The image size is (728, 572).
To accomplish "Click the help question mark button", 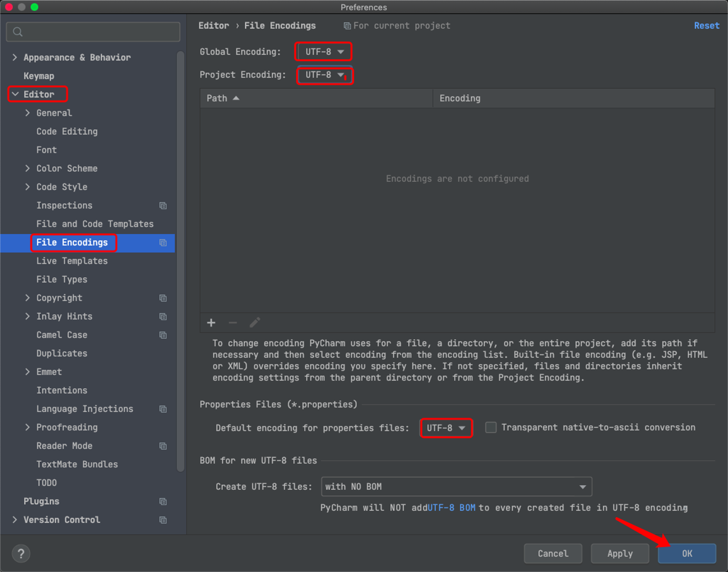I will point(21,553).
